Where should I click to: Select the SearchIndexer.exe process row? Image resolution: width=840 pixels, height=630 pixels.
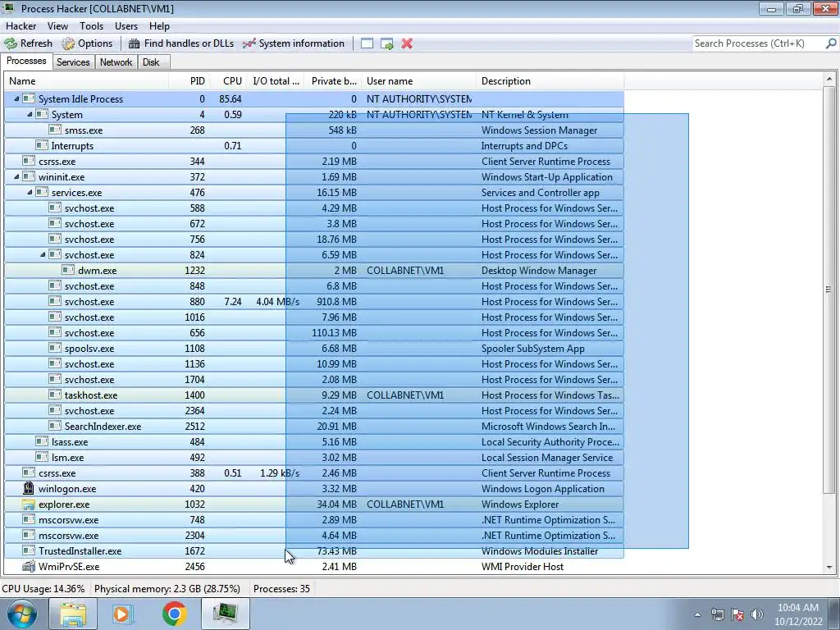314,427
